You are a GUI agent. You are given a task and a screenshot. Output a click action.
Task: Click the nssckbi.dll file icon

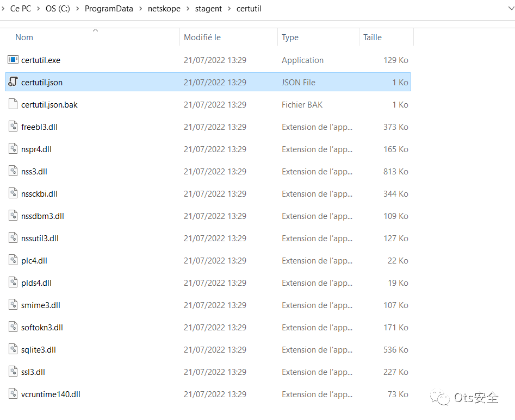13,193
